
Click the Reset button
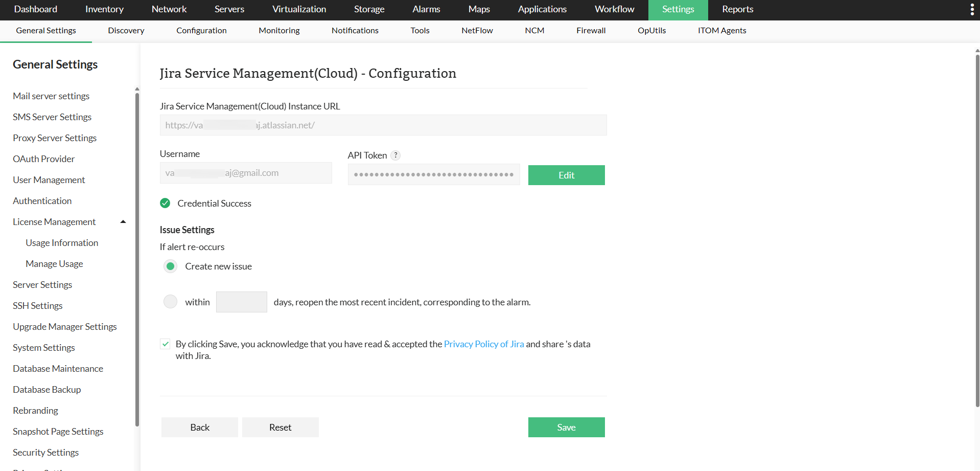281,427
